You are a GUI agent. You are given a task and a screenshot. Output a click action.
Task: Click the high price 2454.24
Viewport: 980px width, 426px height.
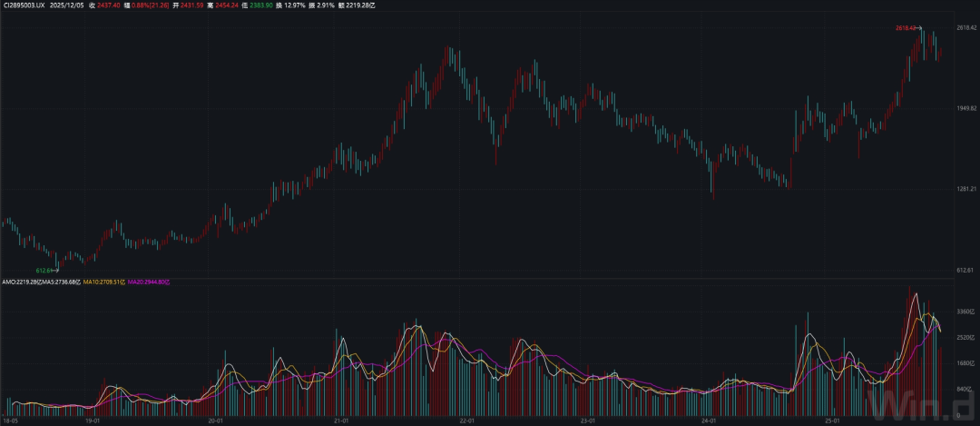coord(227,5)
